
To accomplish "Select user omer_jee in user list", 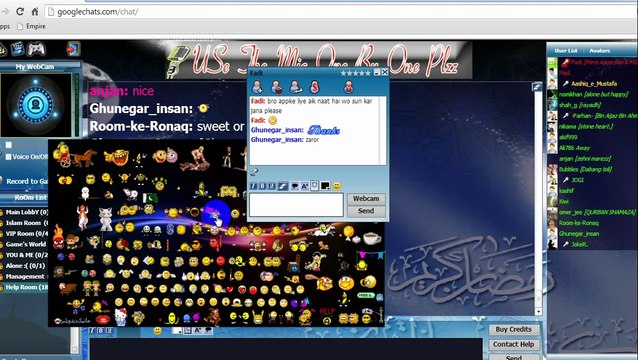I will 596,212.
